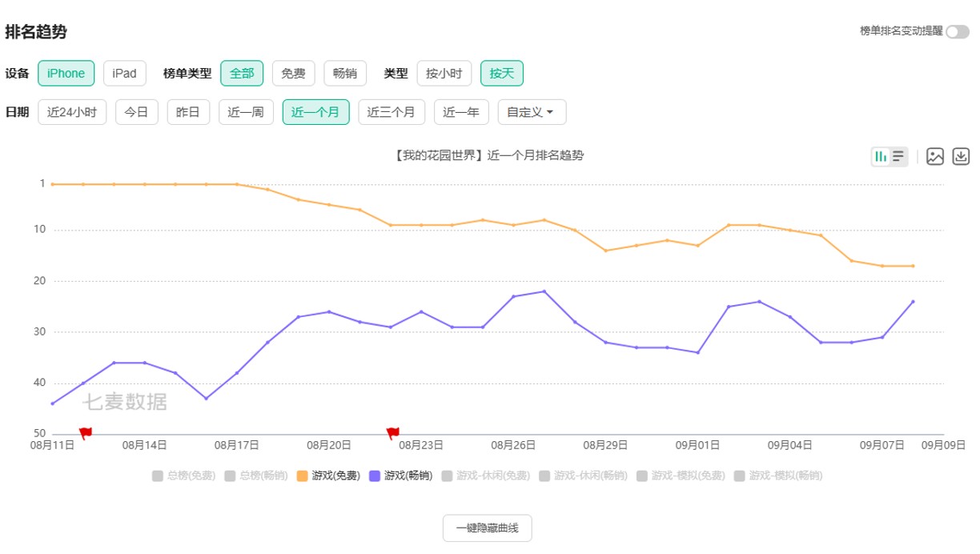Screen dimensions: 980x554
Task: Select 近一个月 date range
Action: click(315, 112)
